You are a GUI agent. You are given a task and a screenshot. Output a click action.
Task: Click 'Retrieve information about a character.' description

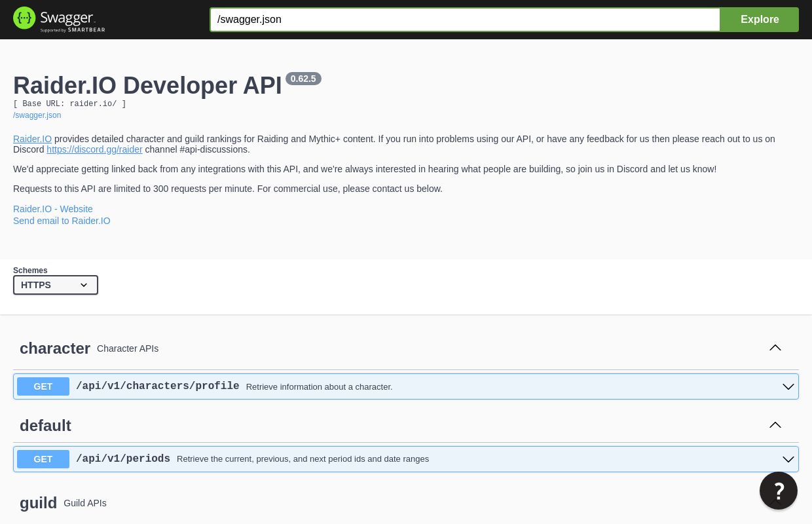coord(320,387)
